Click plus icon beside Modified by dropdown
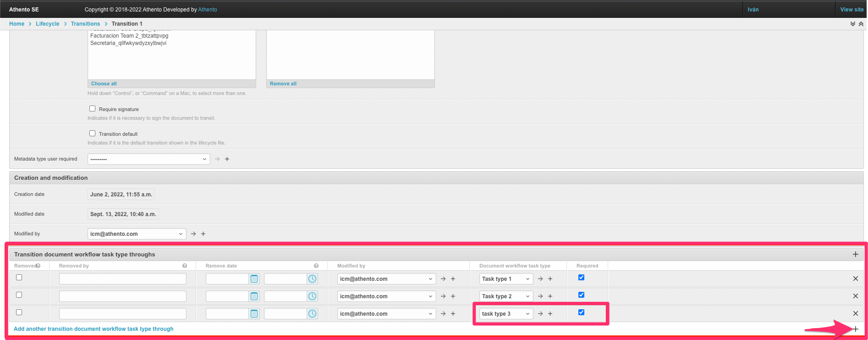Screen dimensions: 868x340 [203, 234]
